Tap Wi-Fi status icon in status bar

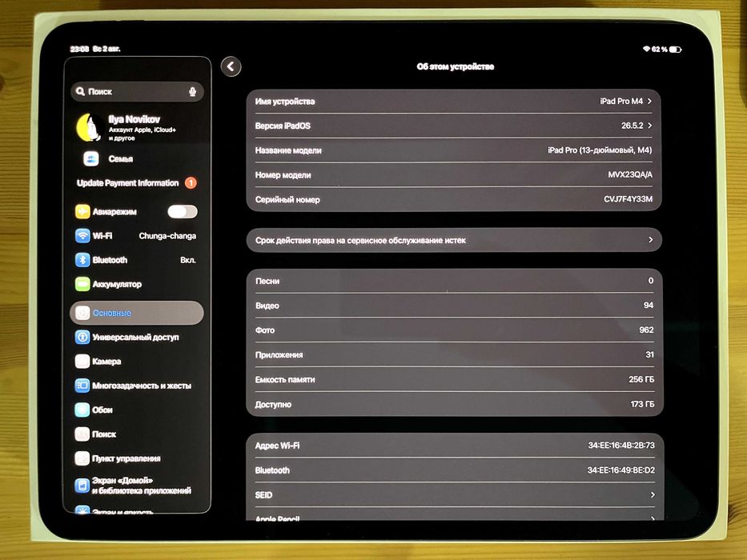(x=646, y=49)
